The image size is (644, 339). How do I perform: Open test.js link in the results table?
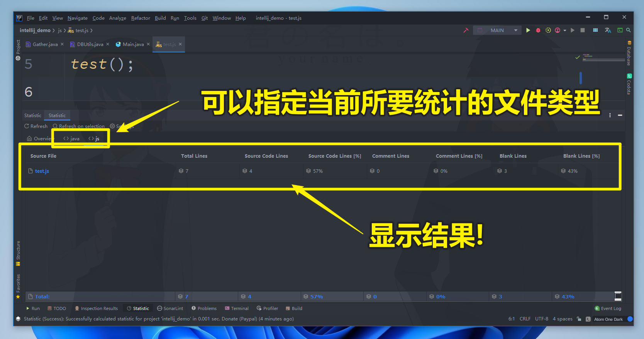[x=42, y=171]
